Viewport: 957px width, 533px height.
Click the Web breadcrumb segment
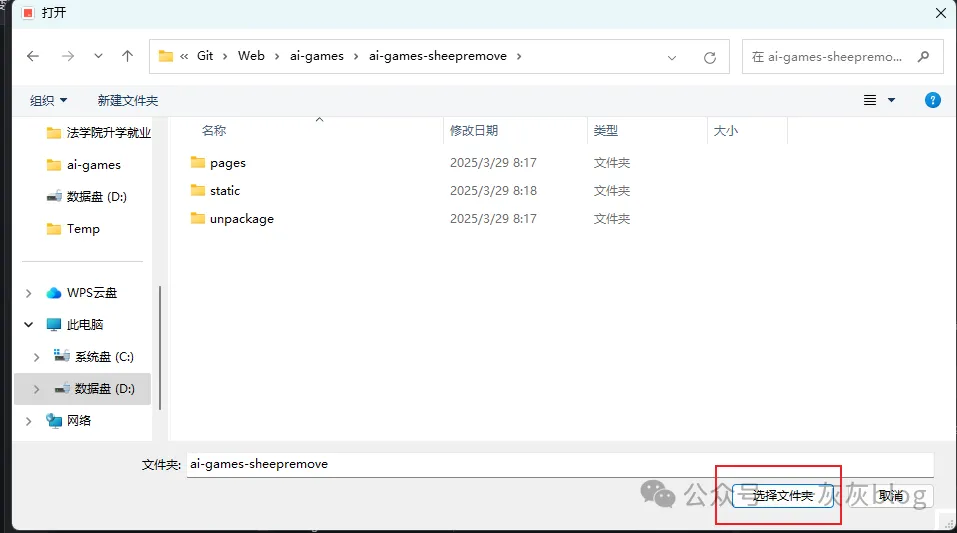click(x=251, y=56)
